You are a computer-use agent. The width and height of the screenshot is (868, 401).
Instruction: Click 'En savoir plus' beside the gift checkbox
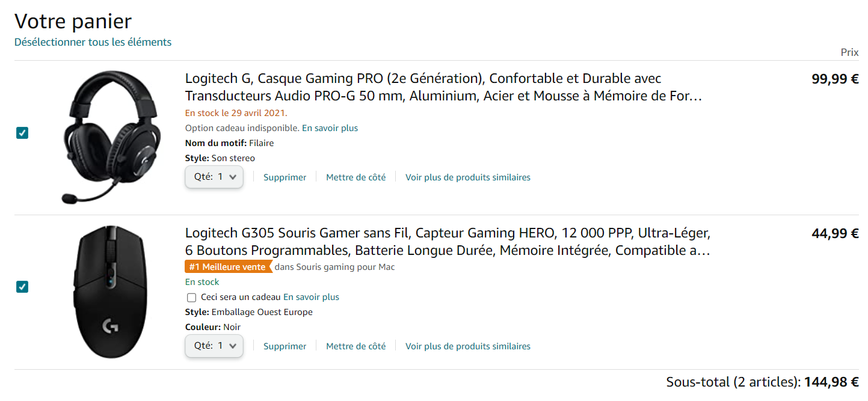point(311,297)
